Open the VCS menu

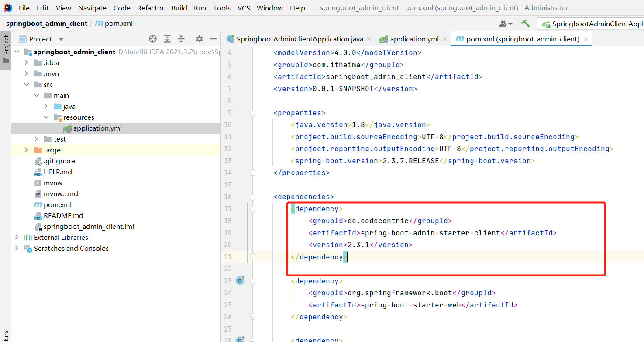(x=244, y=8)
